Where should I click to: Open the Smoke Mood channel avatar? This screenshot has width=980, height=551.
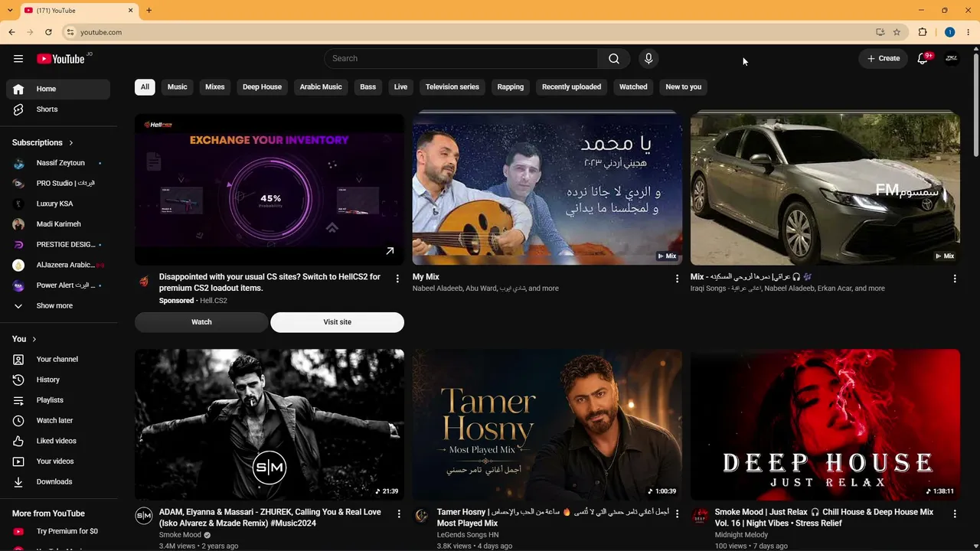(144, 516)
